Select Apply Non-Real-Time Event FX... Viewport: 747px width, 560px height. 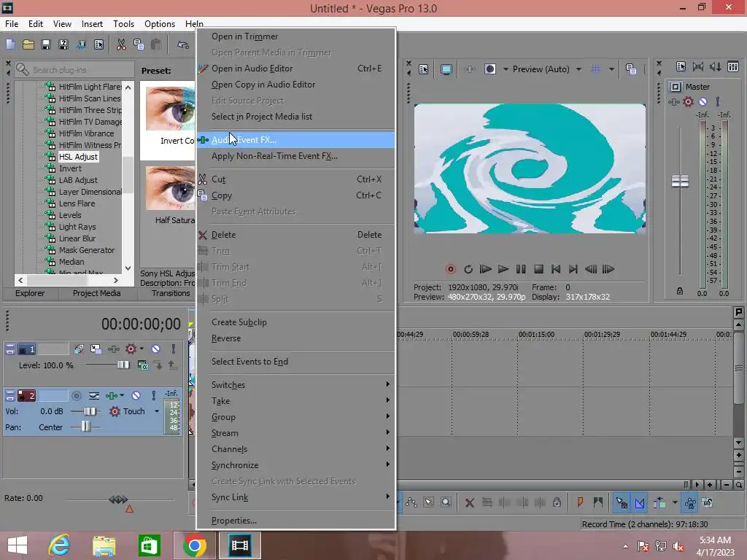pos(296,156)
